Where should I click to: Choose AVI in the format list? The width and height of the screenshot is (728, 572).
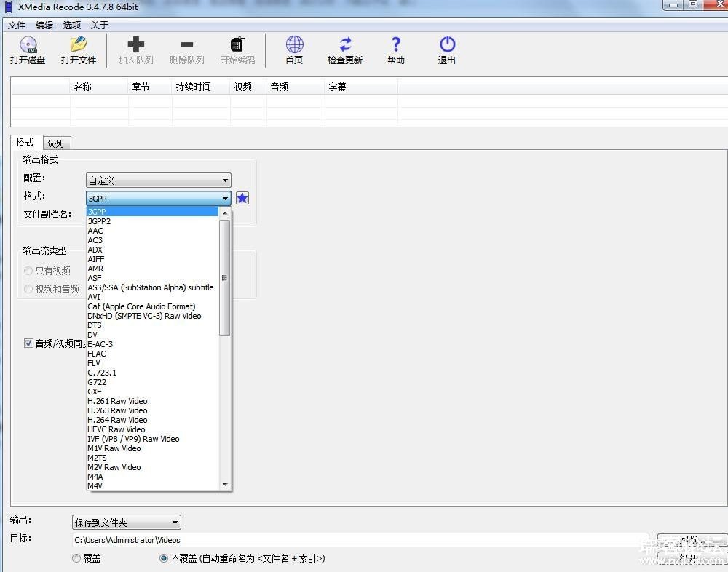(152, 297)
